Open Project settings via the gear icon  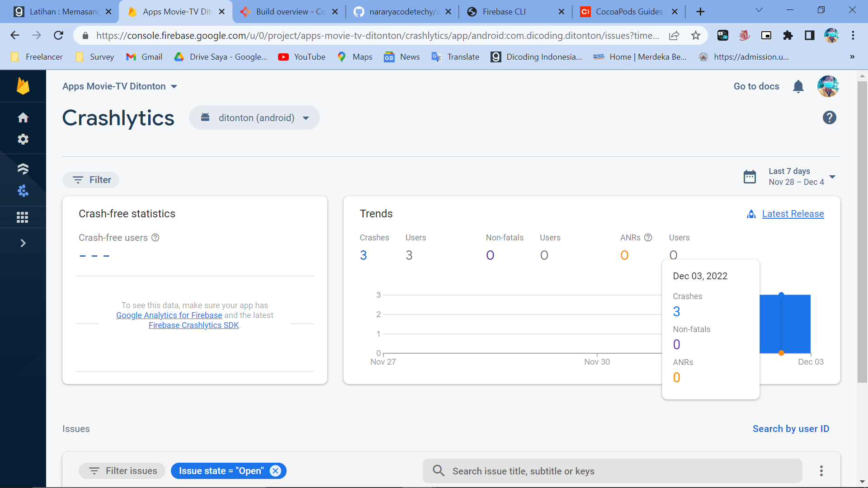click(23, 139)
